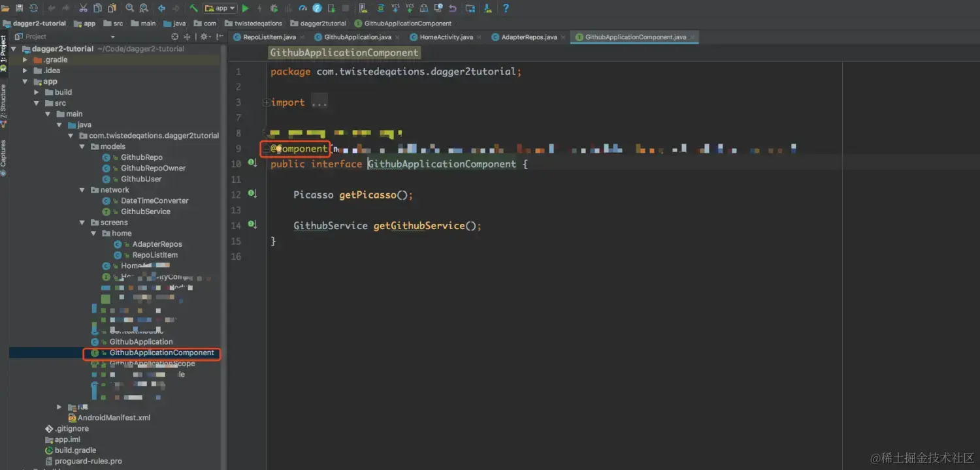The width and height of the screenshot is (980, 470).
Task: Click the Cut scissors icon
Action: click(x=83, y=8)
